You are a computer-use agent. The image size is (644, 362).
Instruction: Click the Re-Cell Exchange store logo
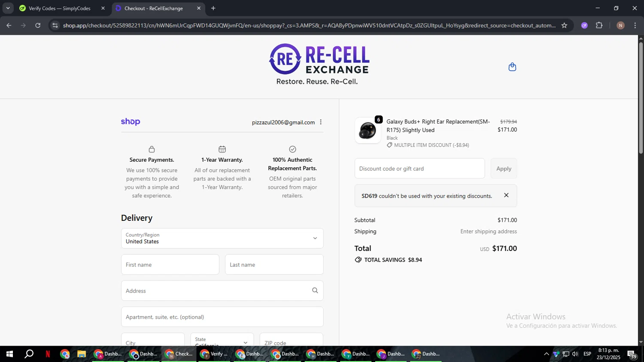(x=319, y=64)
